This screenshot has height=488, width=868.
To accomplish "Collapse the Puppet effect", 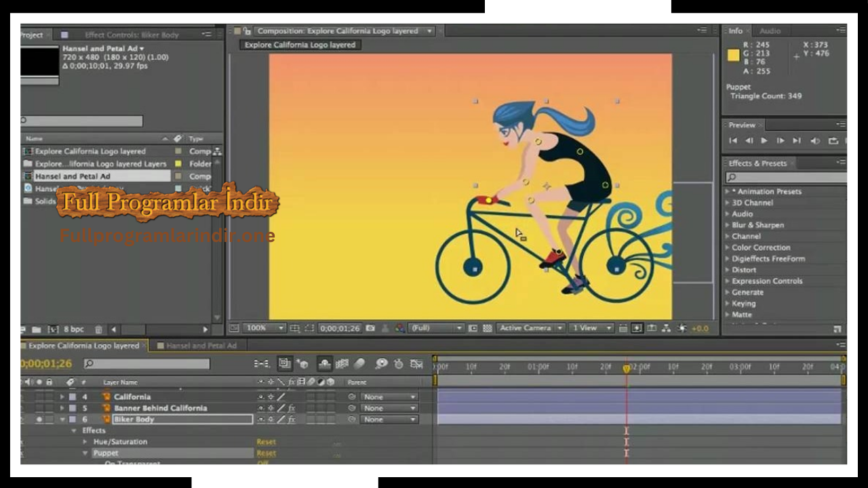I will click(x=85, y=453).
